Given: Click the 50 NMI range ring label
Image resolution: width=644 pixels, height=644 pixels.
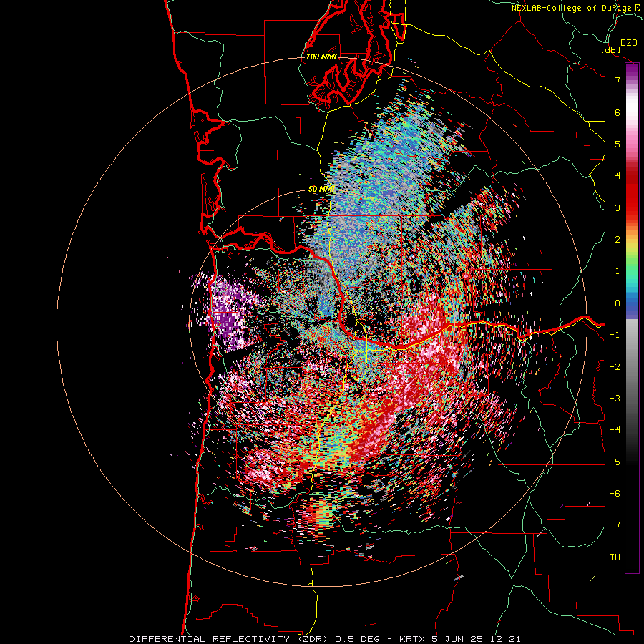Looking at the screenshot, I should (321, 189).
